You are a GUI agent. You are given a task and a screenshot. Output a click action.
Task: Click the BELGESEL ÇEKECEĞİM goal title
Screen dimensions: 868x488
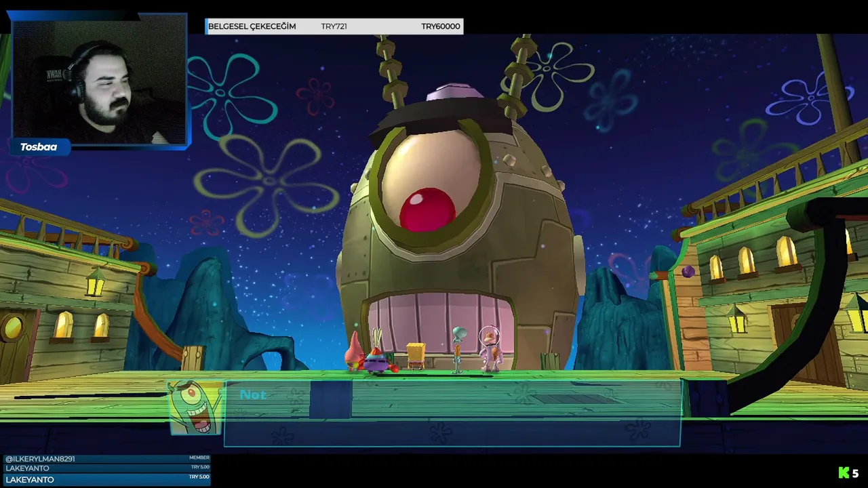[252, 26]
